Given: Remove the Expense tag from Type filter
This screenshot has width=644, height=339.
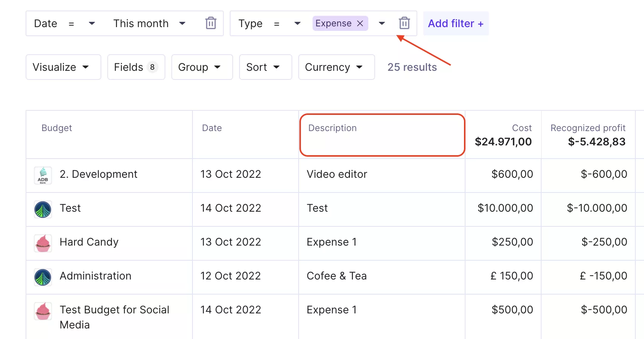Looking at the screenshot, I should (360, 23).
